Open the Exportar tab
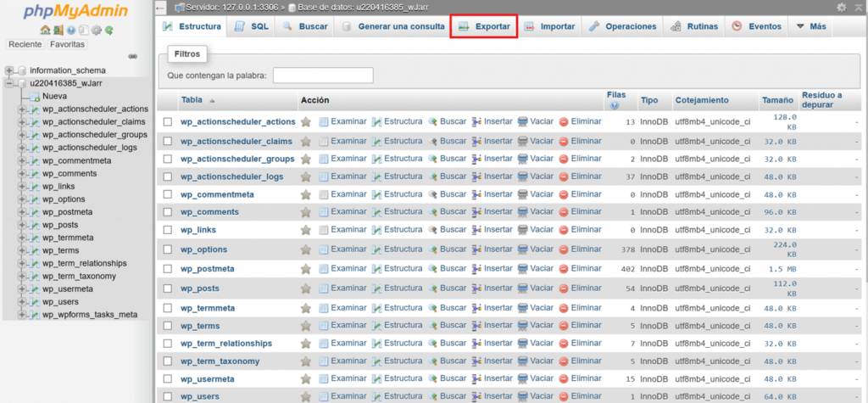868x403 pixels. 484,26
